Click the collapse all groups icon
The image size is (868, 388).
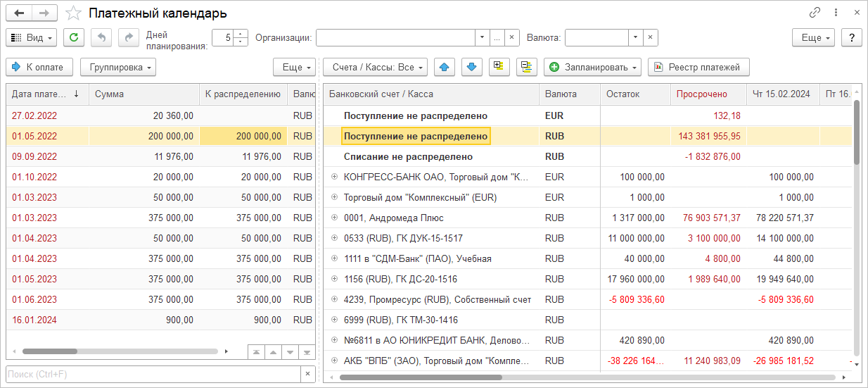coord(526,67)
